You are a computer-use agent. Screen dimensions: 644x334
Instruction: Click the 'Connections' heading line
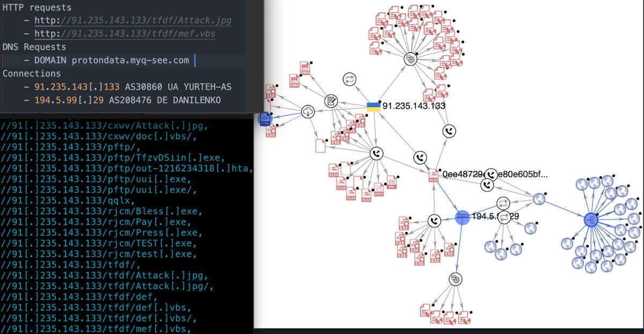pyautogui.click(x=32, y=74)
